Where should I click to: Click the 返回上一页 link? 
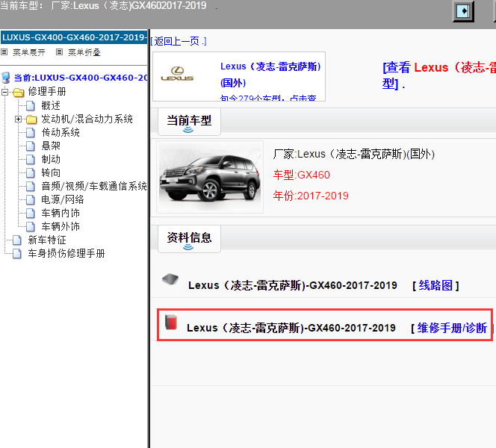[x=178, y=41]
